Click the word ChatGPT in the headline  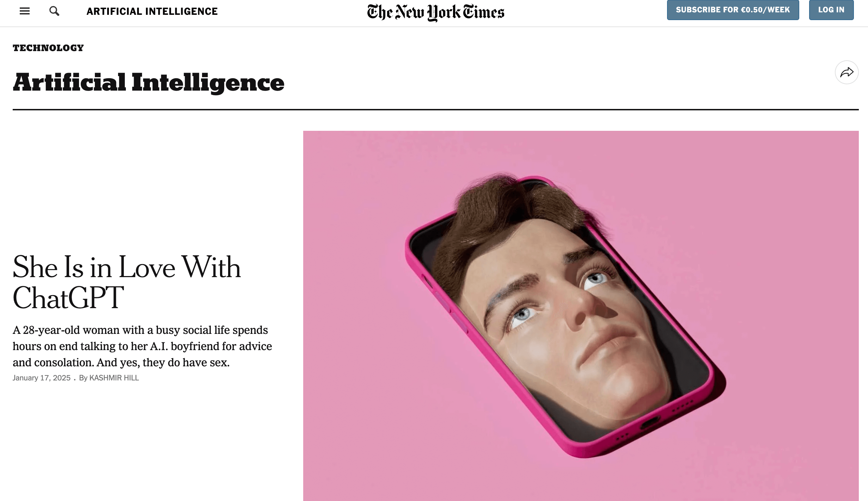[68, 298]
